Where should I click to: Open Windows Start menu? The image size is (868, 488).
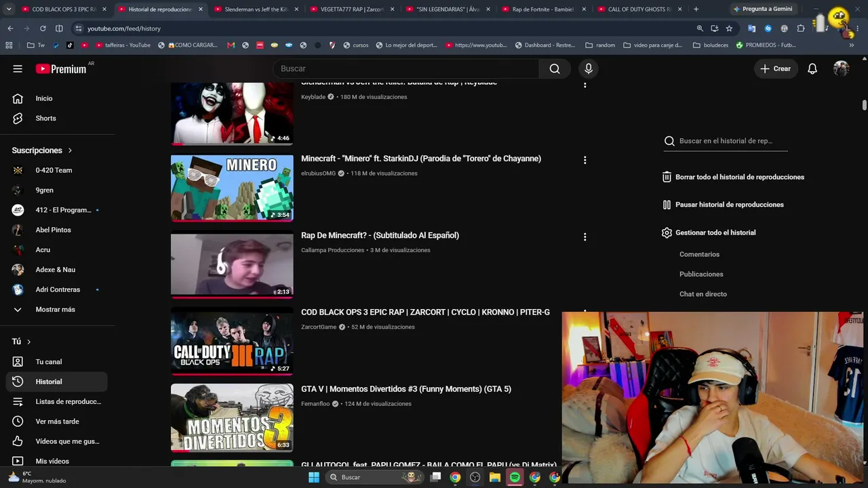tap(313, 477)
